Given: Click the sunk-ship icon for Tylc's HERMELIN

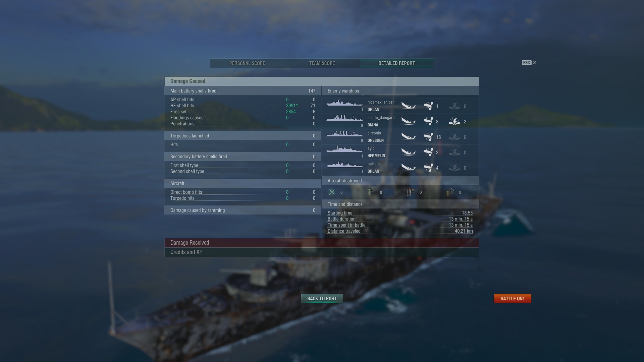Looking at the screenshot, I should [409, 152].
